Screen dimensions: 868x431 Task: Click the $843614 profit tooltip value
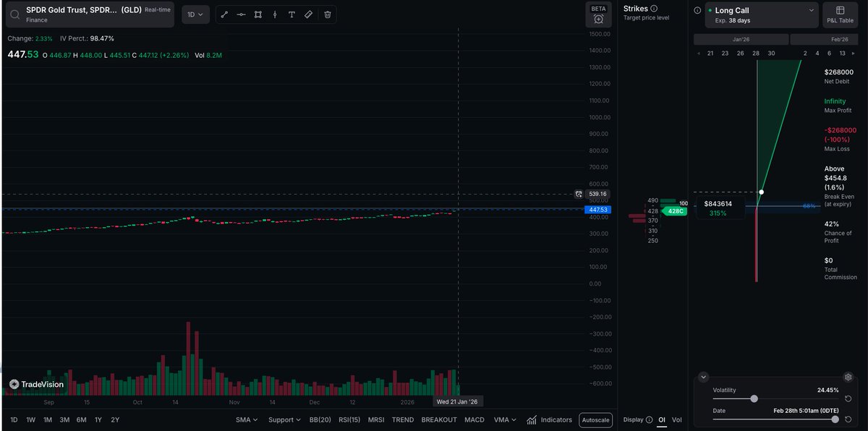(718, 204)
